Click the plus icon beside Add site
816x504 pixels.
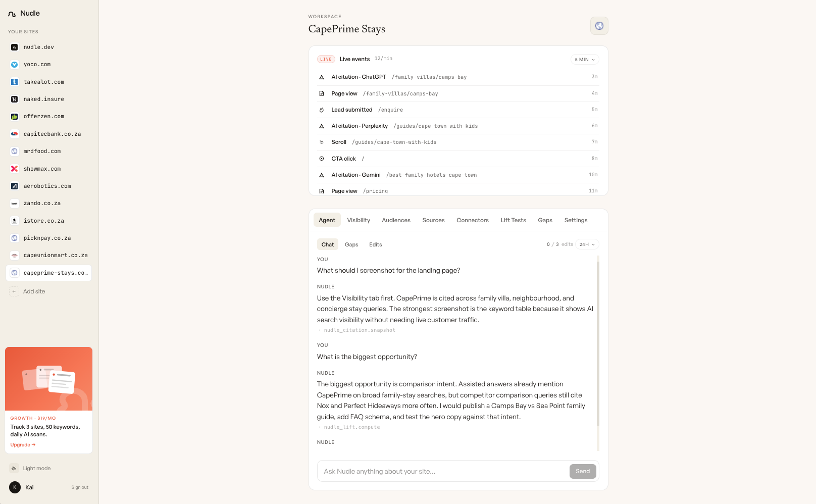coord(14,291)
